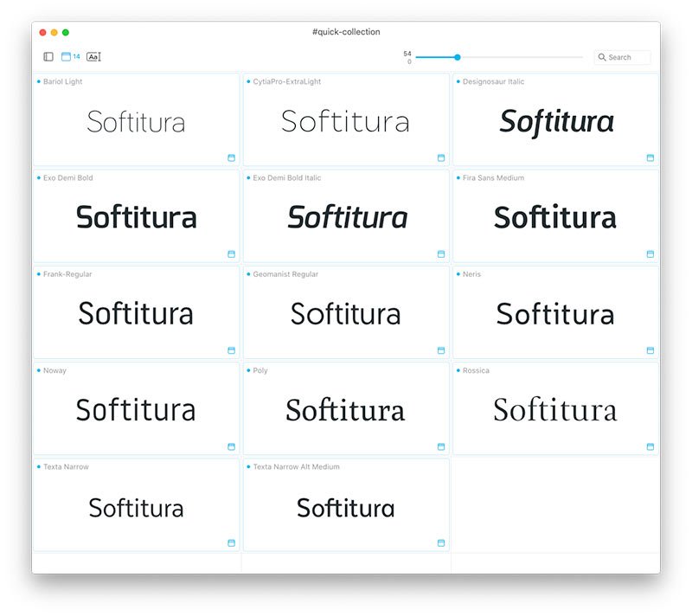
Task: Toggle activation dot for Texta Narrow
Action: 39,466
